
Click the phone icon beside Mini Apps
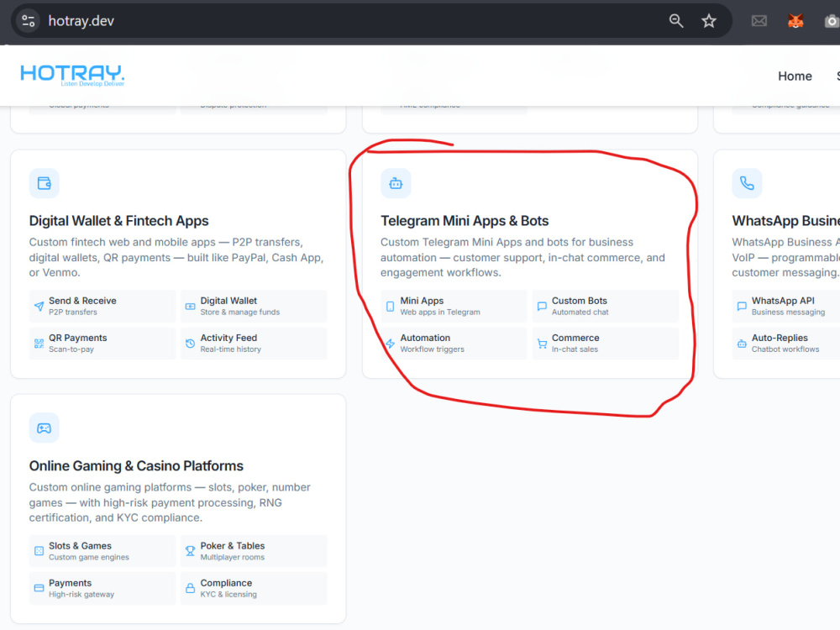point(390,307)
